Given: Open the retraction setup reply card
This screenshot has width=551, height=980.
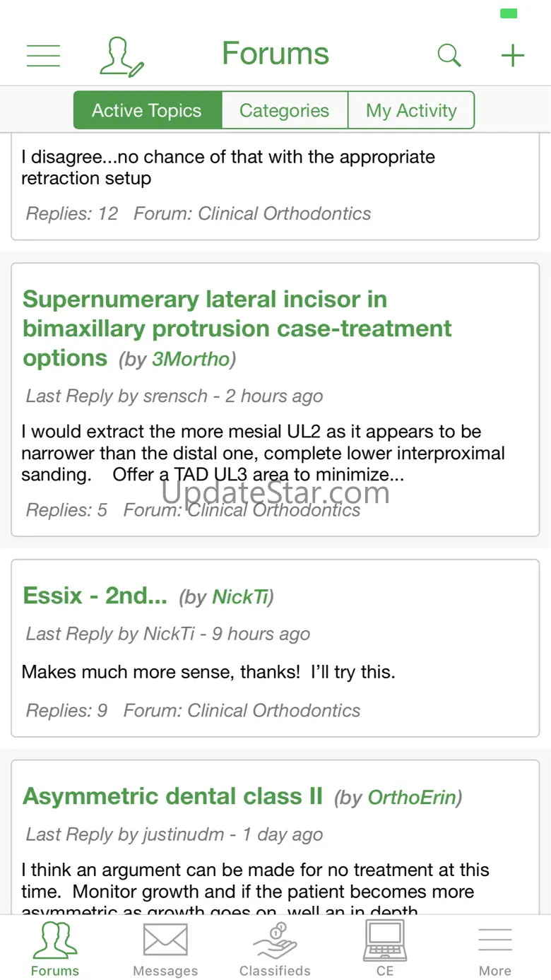Looking at the screenshot, I should tap(275, 185).
